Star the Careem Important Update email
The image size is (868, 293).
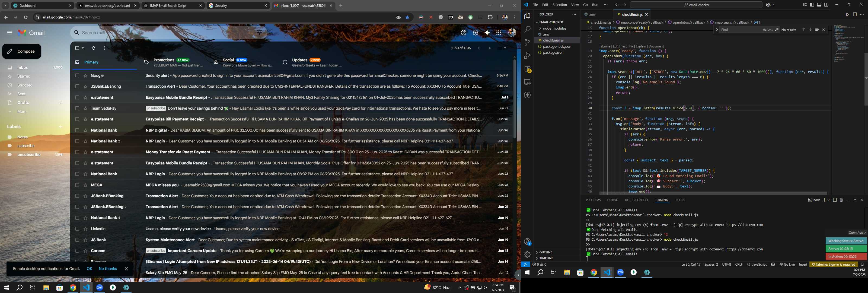pos(85,251)
